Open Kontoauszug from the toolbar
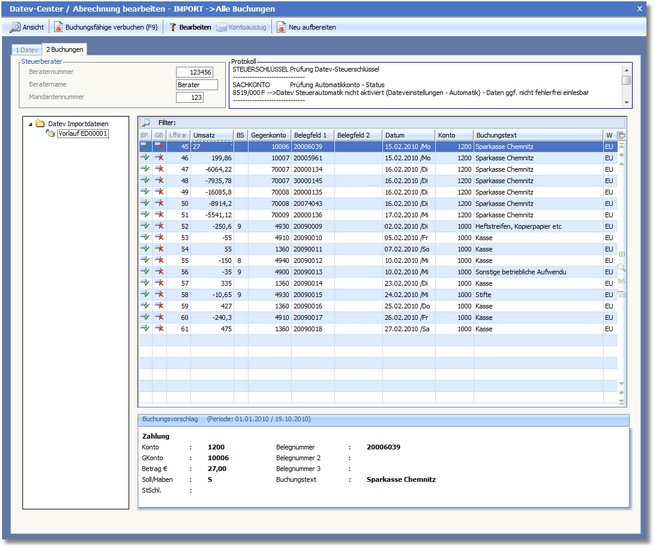 pyautogui.click(x=242, y=27)
